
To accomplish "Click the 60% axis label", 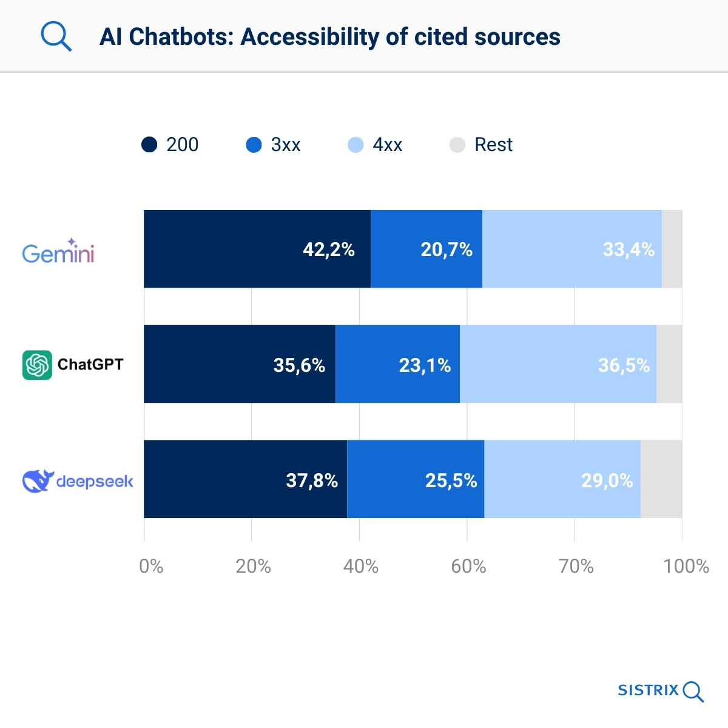I will pos(468,567).
